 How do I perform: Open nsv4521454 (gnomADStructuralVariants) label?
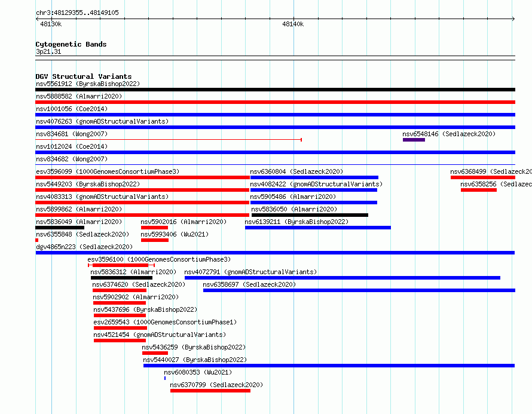pyautogui.click(x=160, y=335)
